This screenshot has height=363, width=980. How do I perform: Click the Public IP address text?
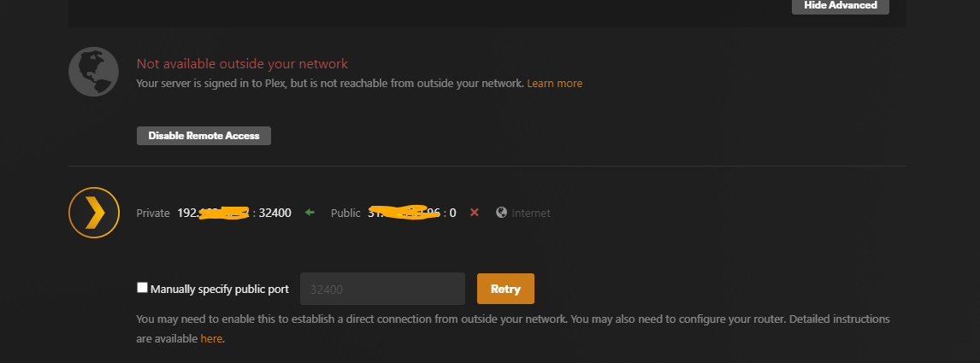pyautogui.click(x=411, y=213)
